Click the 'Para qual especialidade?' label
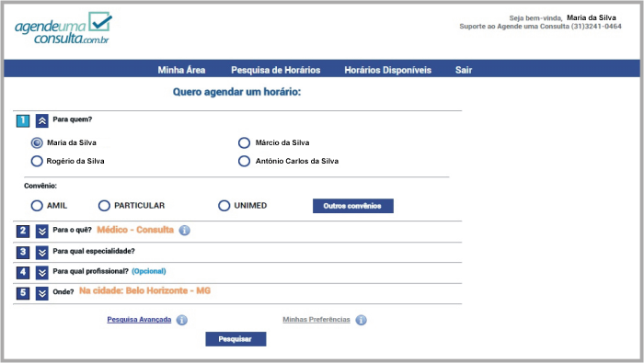 pos(94,251)
